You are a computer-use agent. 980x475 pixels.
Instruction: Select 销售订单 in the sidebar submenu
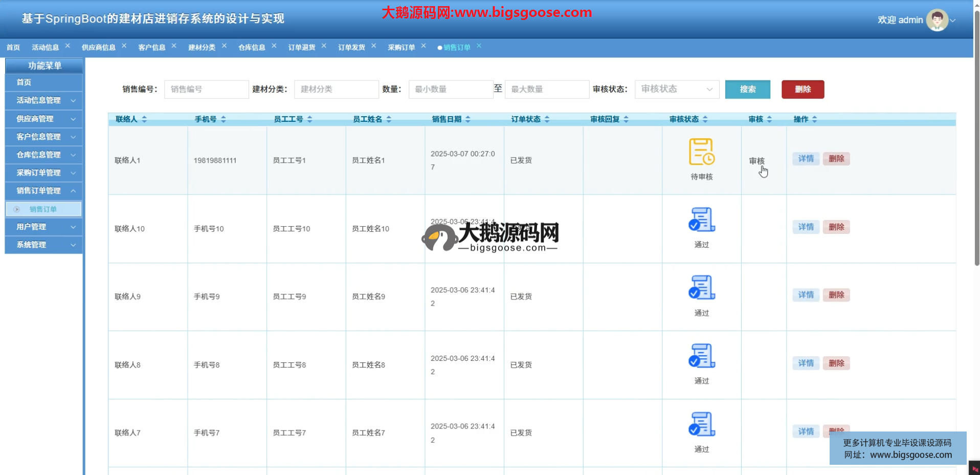point(43,209)
